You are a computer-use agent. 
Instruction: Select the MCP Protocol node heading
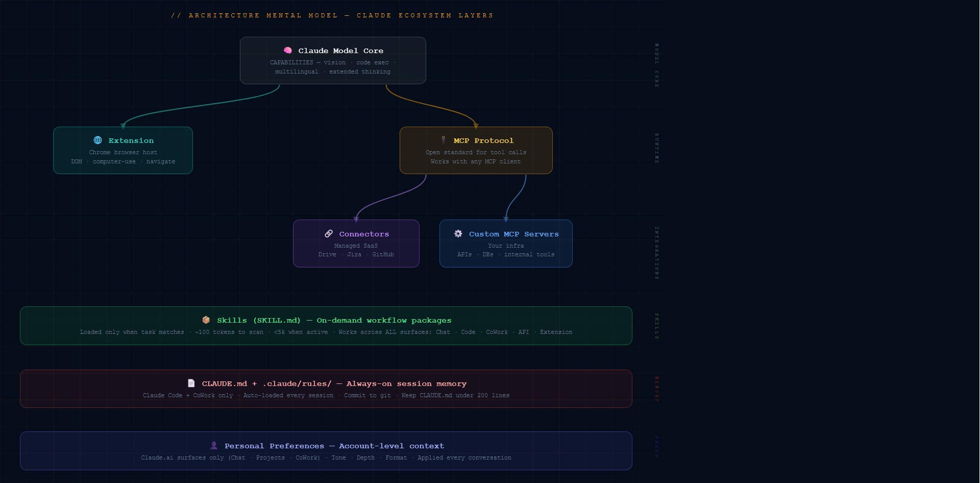[x=483, y=140]
